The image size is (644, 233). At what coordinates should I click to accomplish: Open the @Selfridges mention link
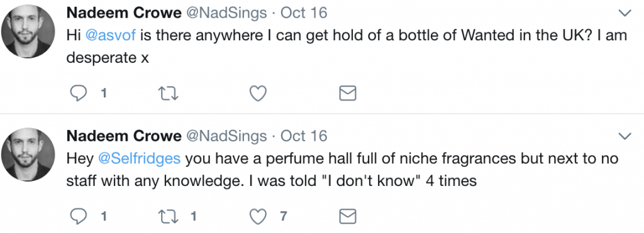tap(140, 158)
